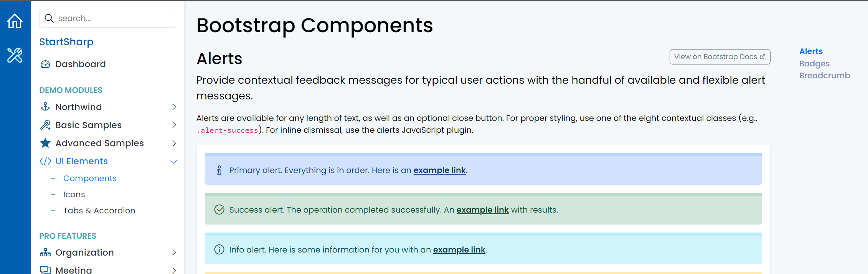Click the UI Elements code icon
Viewport: 868px width, 274px height.
(x=45, y=161)
